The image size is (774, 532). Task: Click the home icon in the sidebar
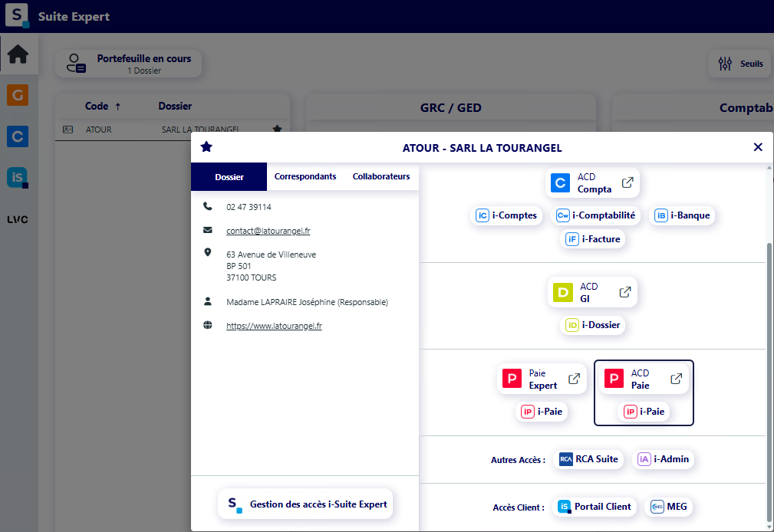pos(18,54)
